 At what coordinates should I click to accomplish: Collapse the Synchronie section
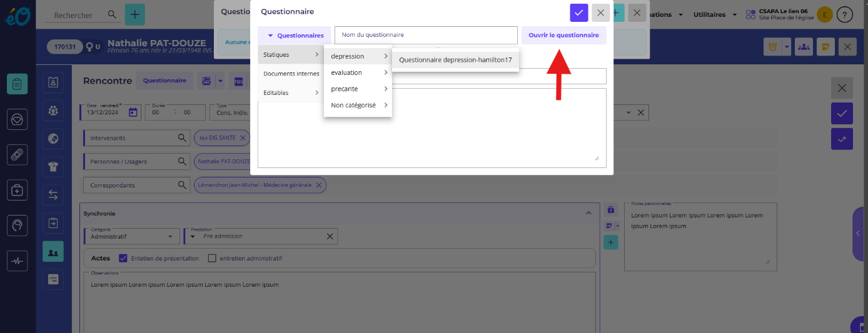[588, 213]
